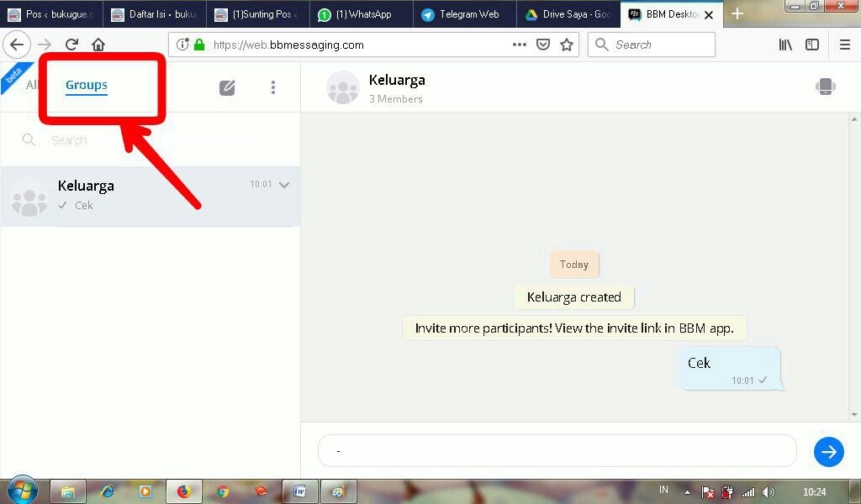Click the BBM chat Search field
This screenshot has width=861, height=504.
(x=150, y=139)
